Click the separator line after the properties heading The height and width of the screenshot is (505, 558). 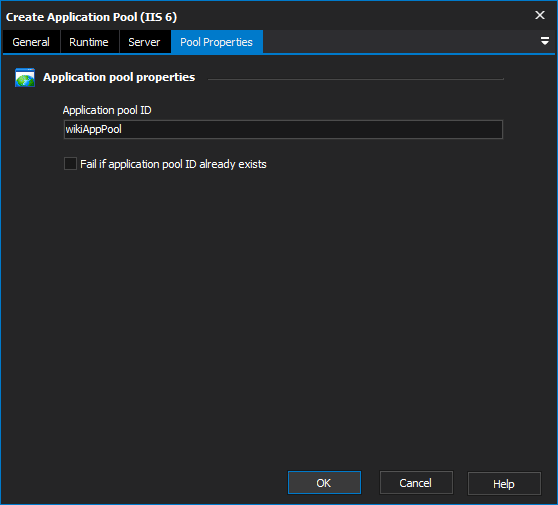(x=356, y=79)
